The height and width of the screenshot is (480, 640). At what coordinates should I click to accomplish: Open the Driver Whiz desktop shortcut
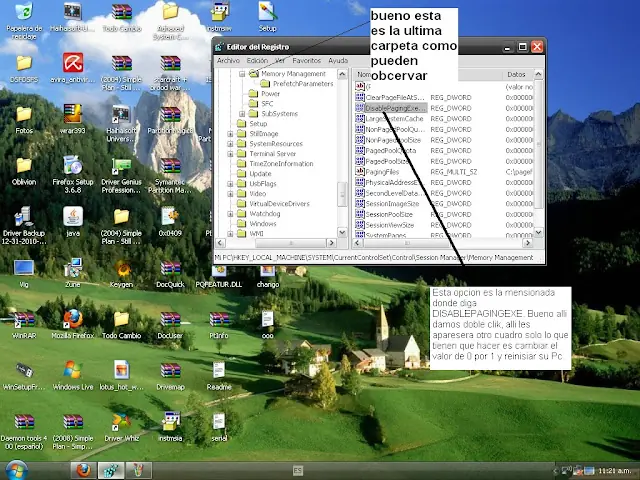tap(122, 428)
